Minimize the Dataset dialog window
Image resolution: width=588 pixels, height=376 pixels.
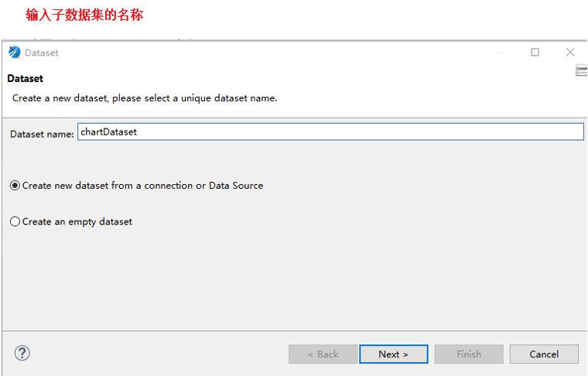[501, 53]
